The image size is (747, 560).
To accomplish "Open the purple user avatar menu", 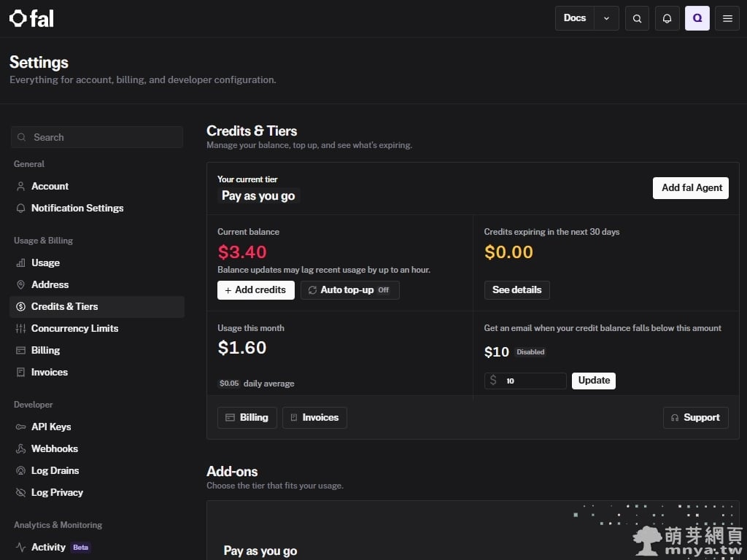I will pos(697,18).
